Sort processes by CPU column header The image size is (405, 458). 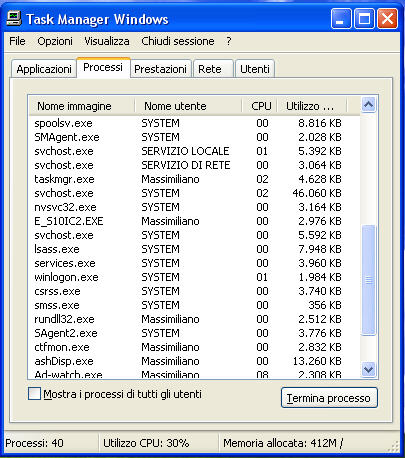click(260, 106)
